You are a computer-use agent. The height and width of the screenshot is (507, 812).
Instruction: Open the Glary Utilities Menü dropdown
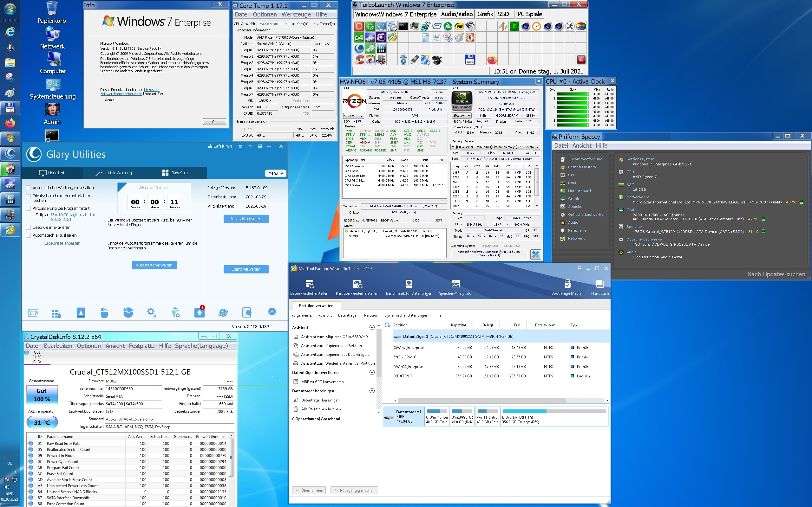click(x=275, y=173)
